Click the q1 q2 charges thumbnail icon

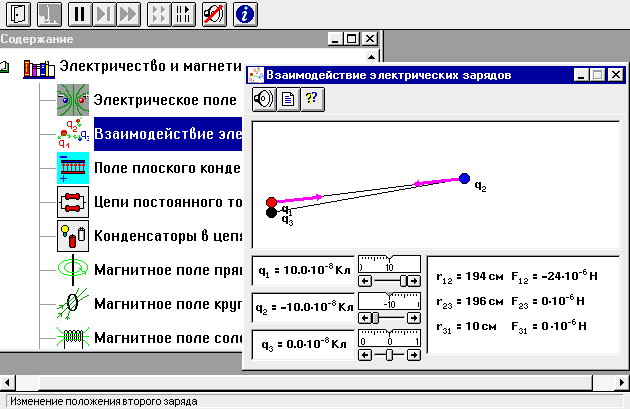click(x=73, y=133)
